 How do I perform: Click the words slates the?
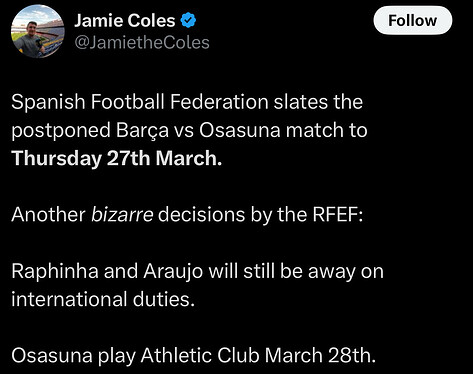[x=318, y=102]
